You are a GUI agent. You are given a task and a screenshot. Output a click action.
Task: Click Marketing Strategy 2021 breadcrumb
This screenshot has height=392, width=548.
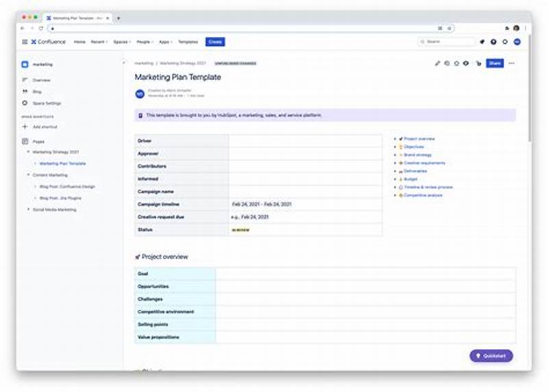click(183, 63)
